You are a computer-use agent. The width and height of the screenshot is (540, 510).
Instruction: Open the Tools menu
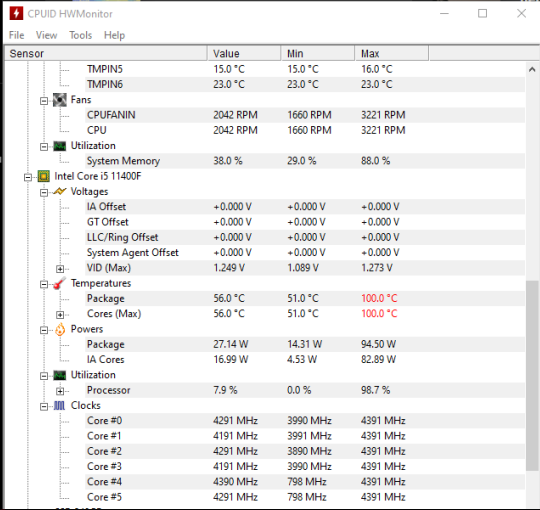coord(81,35)
